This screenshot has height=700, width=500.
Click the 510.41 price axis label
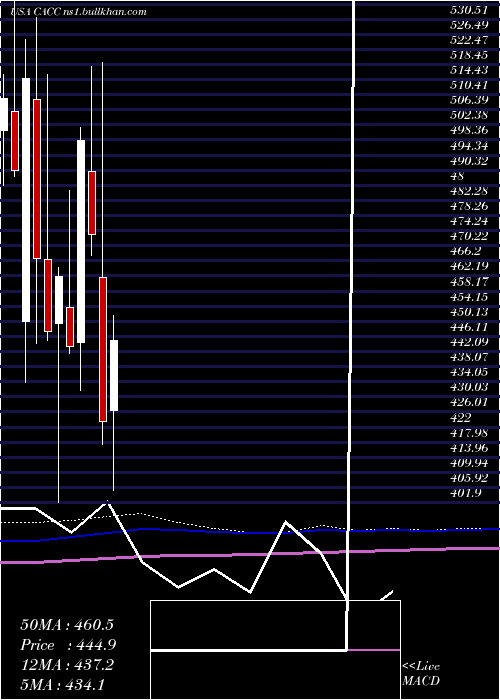[469, 86]
